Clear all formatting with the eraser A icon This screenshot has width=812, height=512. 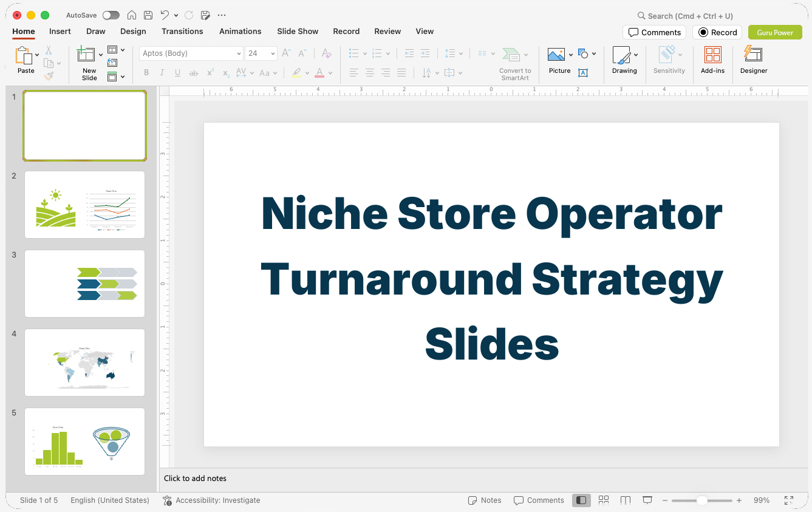tap(327, 53)
